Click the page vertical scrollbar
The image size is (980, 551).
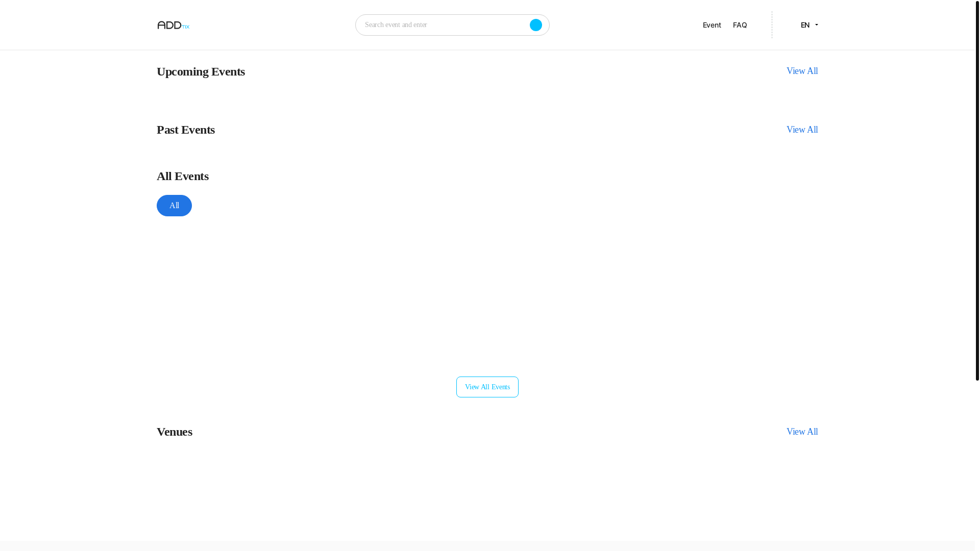pyautogui.click(x=977, y=190)
